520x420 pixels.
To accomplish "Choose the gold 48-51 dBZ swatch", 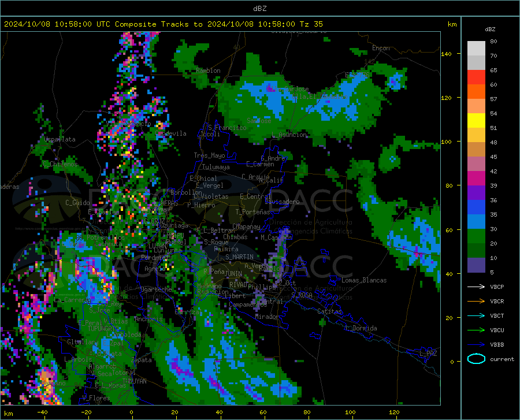I will (x=476, y=135).
